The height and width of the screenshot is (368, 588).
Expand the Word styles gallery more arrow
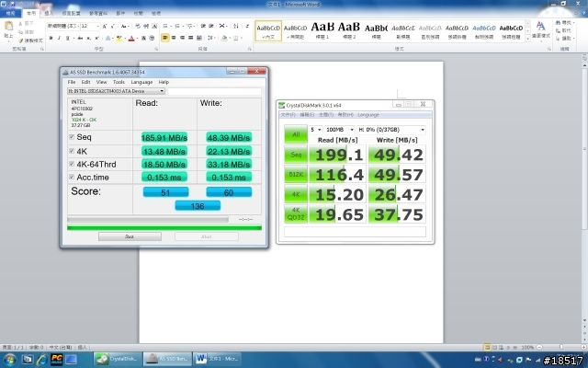[528, 39]
